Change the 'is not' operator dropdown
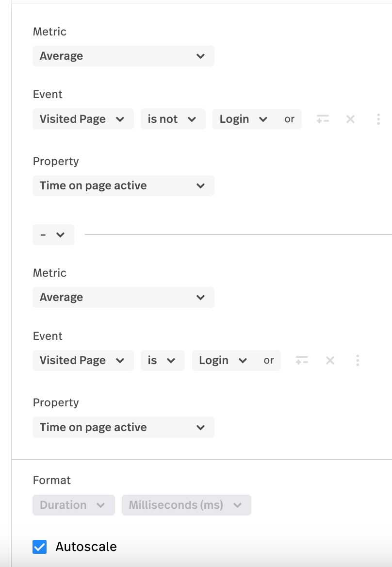The height and width of the screenshot is (567, 392). [173, 119]
